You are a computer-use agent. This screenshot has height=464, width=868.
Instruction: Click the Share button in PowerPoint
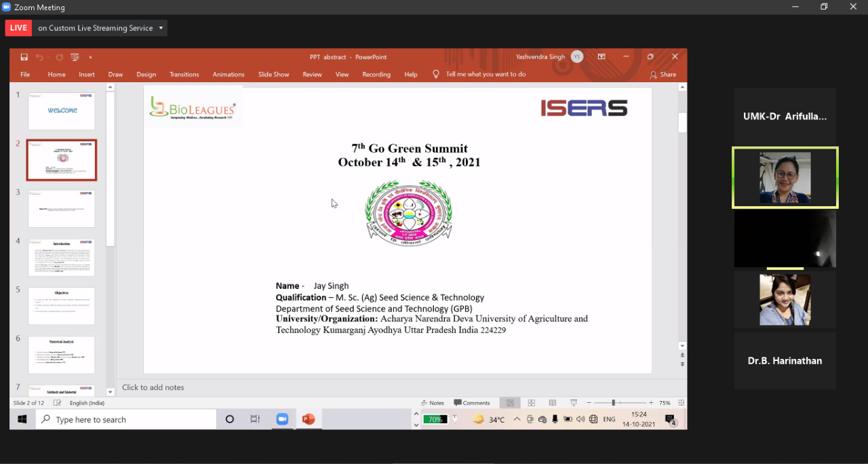point(663,75)
